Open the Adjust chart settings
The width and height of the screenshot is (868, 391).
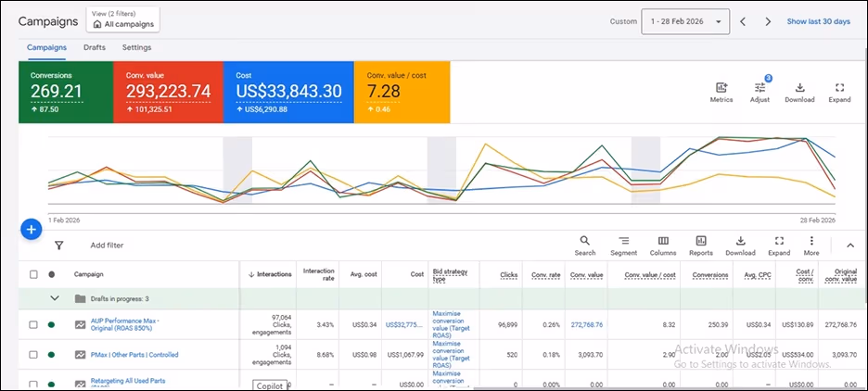(759, 93)
